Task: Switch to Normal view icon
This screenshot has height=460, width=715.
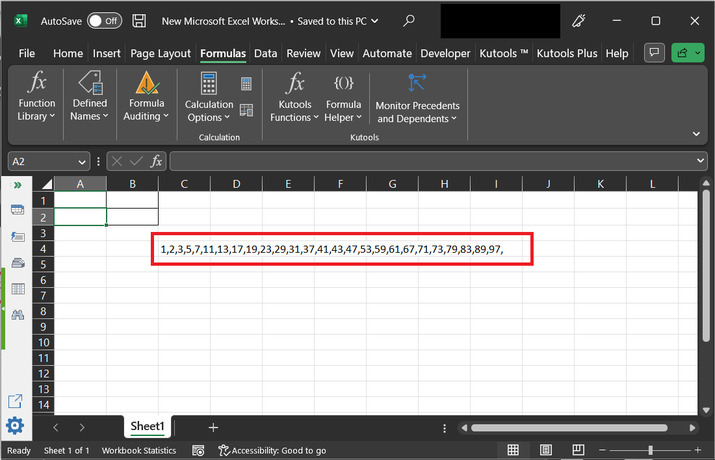Action: point(513,450)
